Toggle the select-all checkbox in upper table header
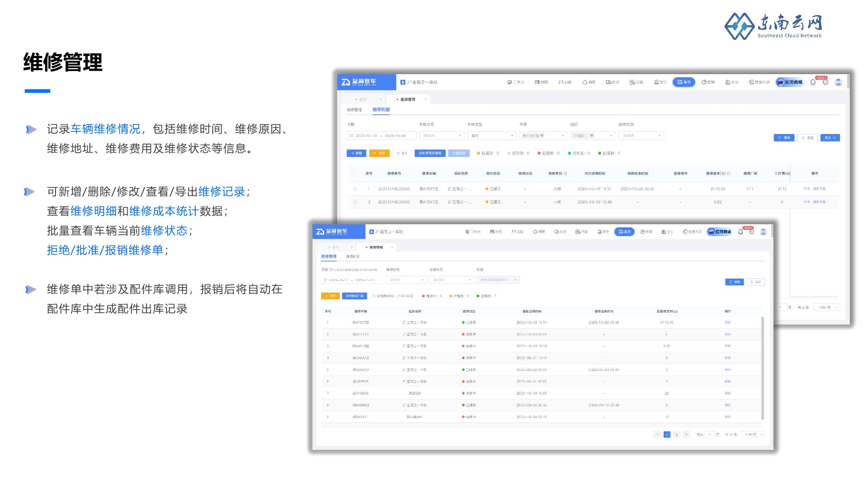Screen dimensions: 868x488 point(355,173)
